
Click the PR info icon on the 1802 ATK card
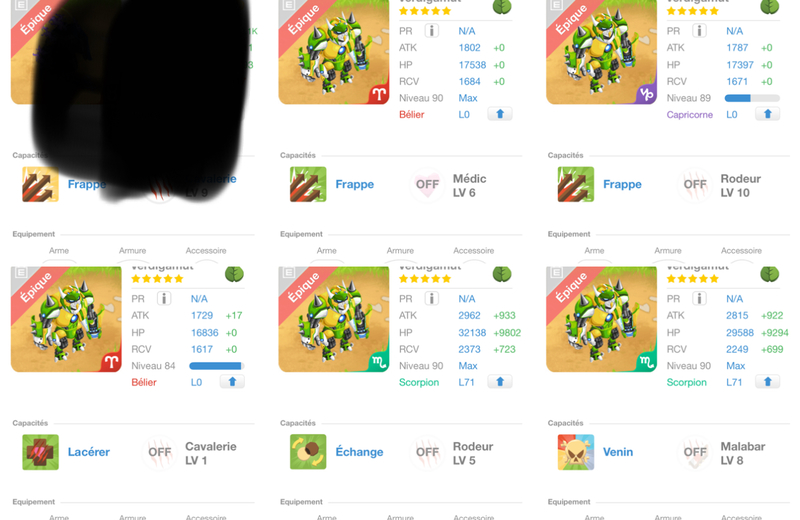coord(432,31)
